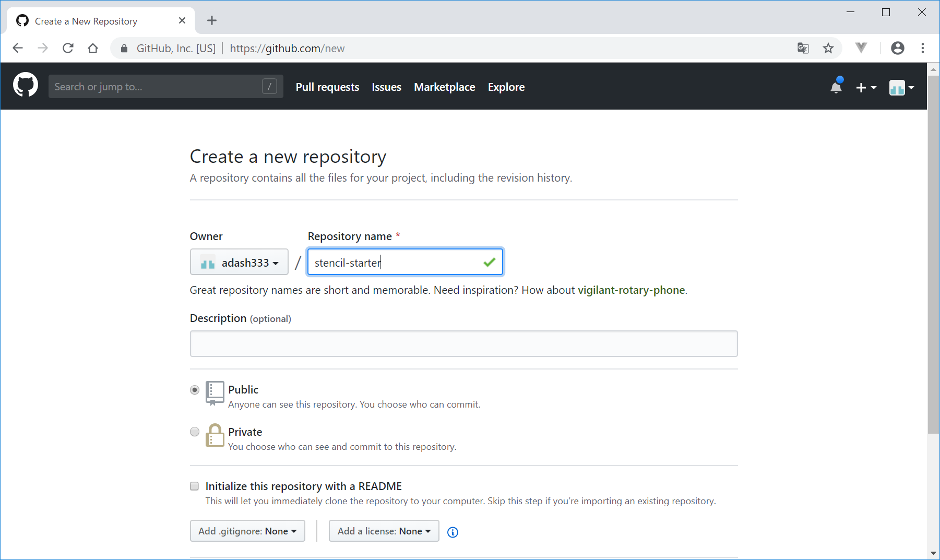Click the Private visibility label
Image resolution: width=940 pixels, height=560 pixels.
245,432
